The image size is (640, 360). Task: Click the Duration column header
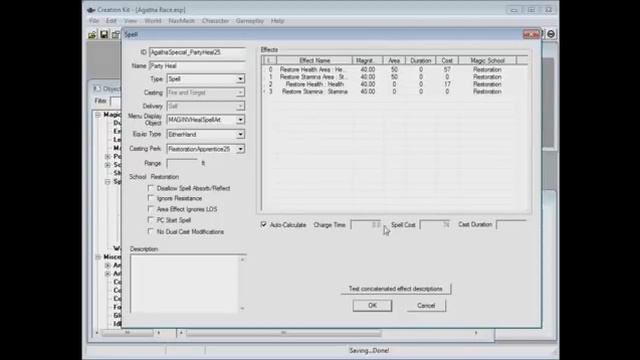pos(420,60)
